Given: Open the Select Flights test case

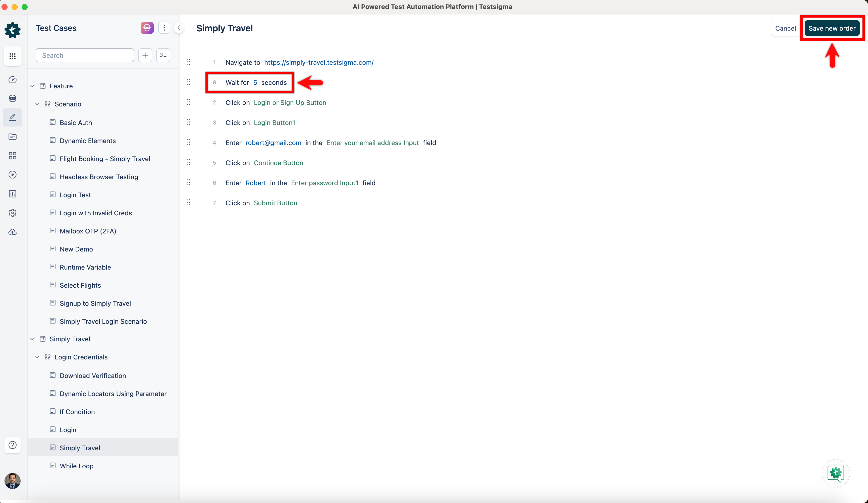Looking at the screenshot, I should 80,285.
